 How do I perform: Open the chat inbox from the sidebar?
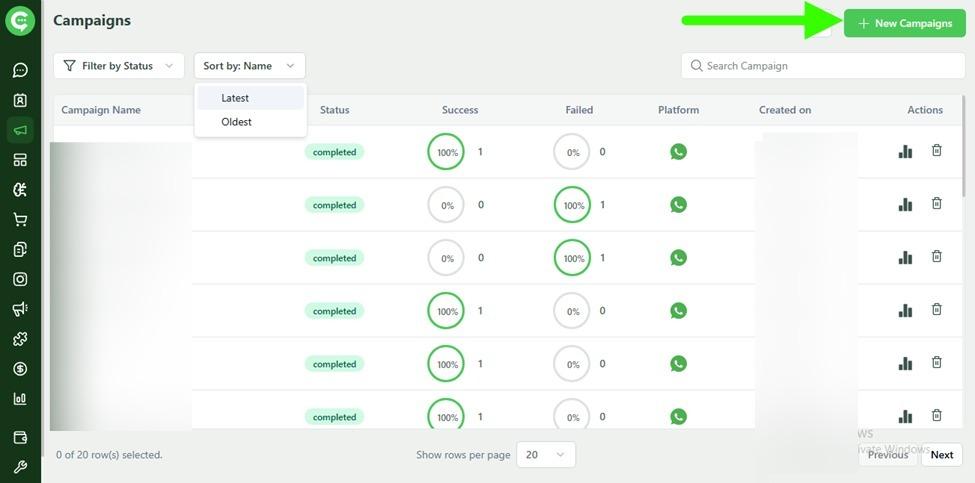20,70
